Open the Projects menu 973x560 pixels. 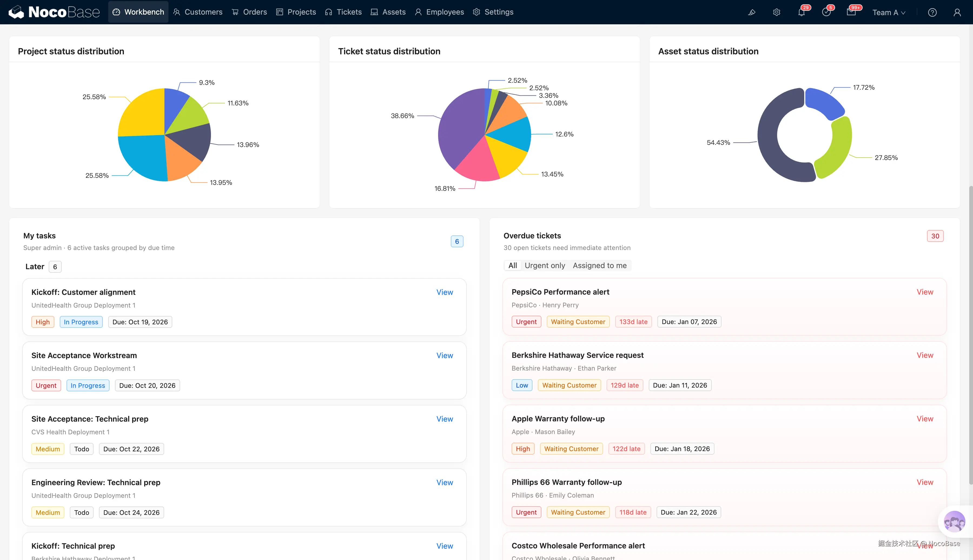point(296,12)
